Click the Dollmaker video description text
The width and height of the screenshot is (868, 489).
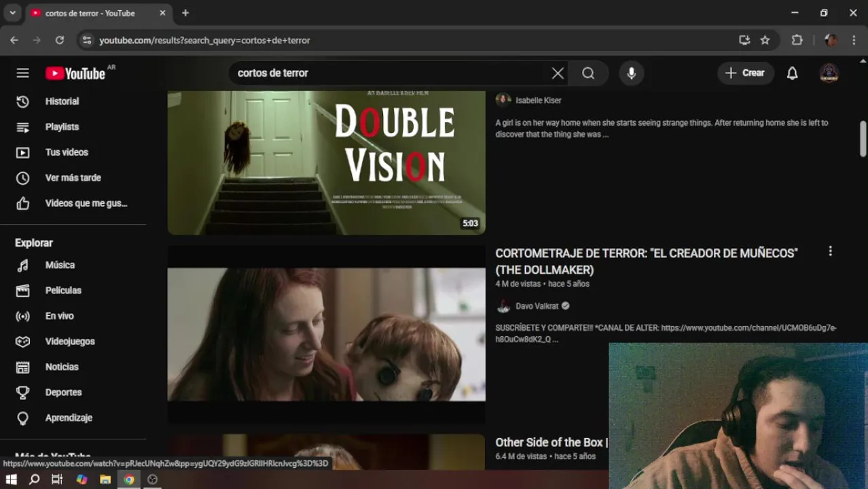[666, 333]
